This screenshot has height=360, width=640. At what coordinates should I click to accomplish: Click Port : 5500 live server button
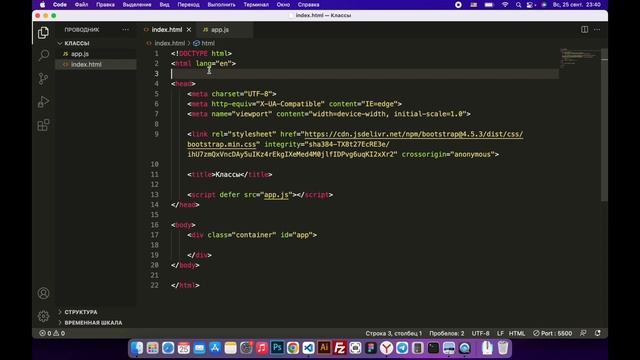(552, 333)
